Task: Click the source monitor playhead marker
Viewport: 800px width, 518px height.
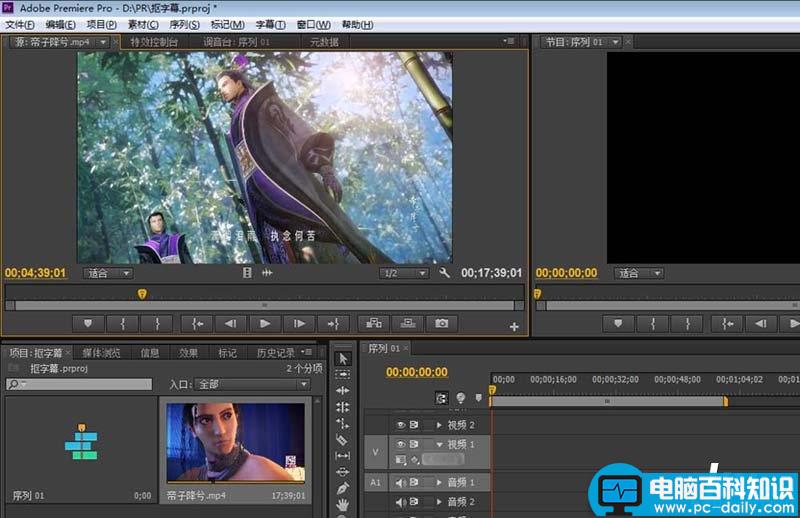Action: (142, 293)
